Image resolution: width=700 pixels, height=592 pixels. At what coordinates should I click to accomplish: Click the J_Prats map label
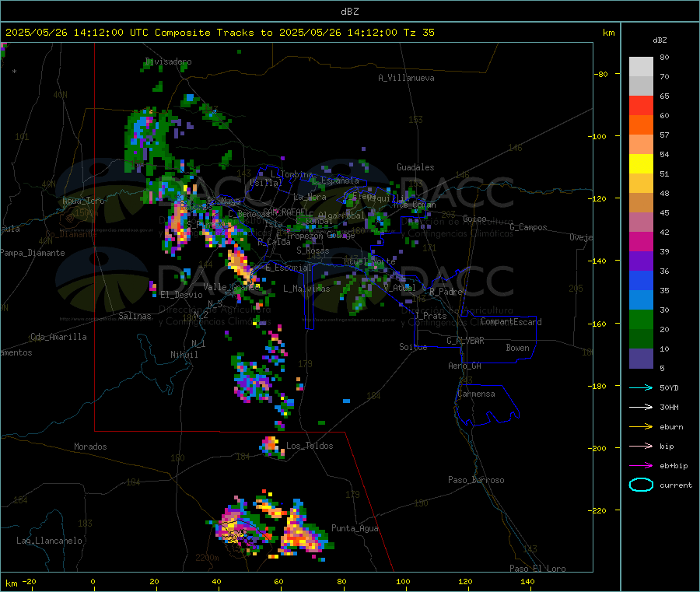coord(430,316)
